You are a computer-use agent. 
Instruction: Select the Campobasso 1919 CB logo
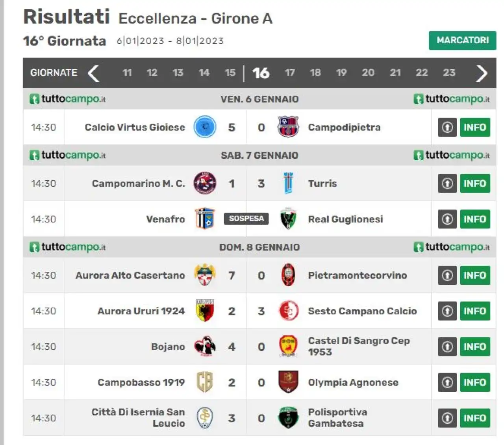205,382
